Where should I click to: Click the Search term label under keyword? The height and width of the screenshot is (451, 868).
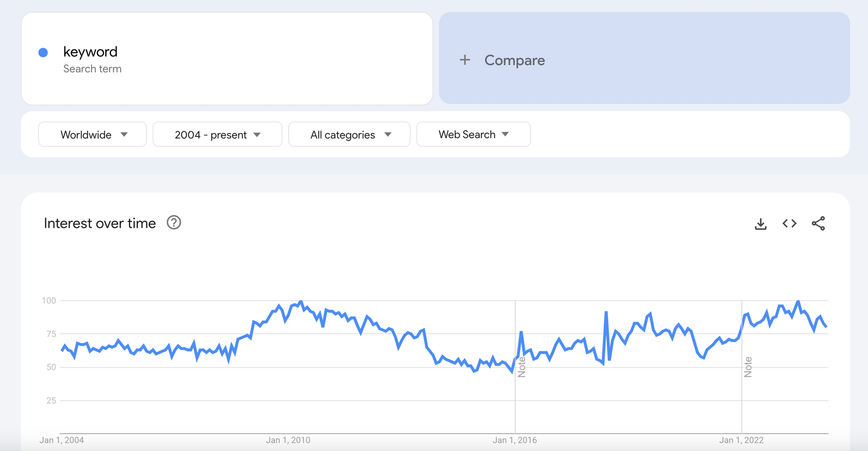[x=92, y=69]
